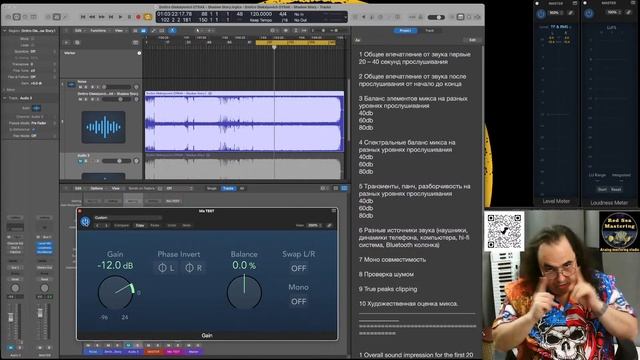
Task: Toggle the Toolbar button in control bar
Action: [34, 17]
